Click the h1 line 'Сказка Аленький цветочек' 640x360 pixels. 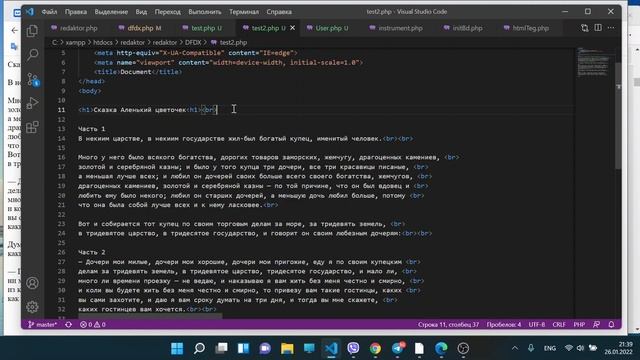[147, 110]
